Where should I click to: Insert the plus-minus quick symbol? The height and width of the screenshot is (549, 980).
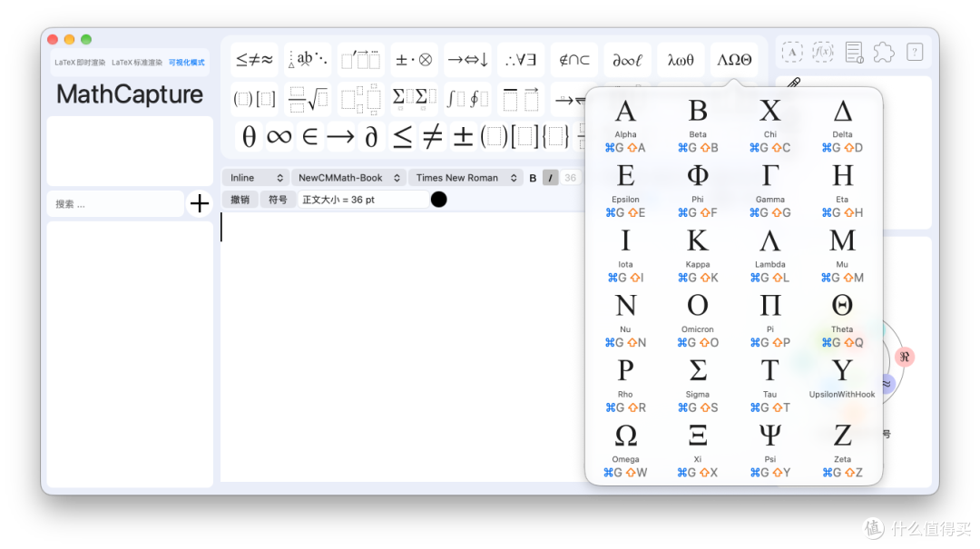click(x=463, y=136)
